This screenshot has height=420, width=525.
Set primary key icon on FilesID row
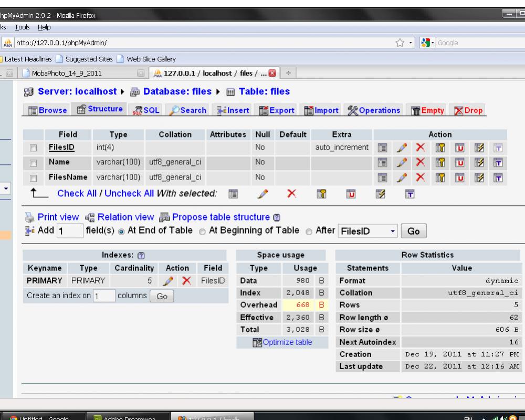(x=440, y=148)
